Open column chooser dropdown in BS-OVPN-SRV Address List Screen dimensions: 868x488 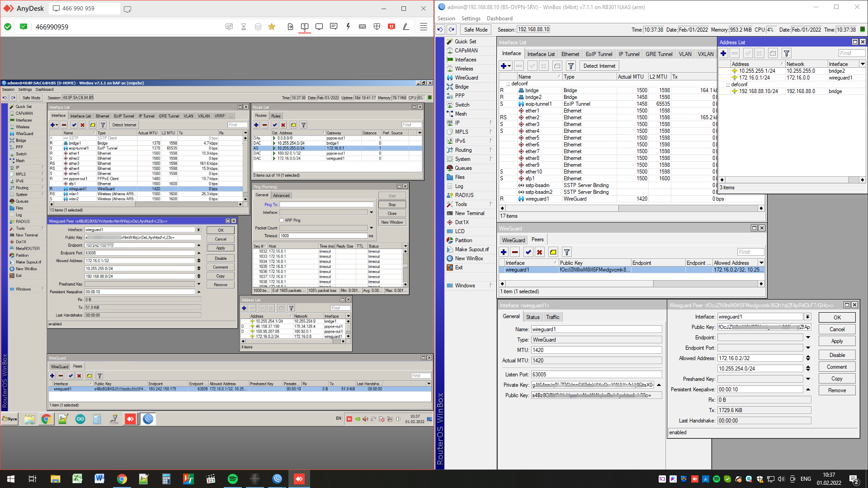pos(863,64)
